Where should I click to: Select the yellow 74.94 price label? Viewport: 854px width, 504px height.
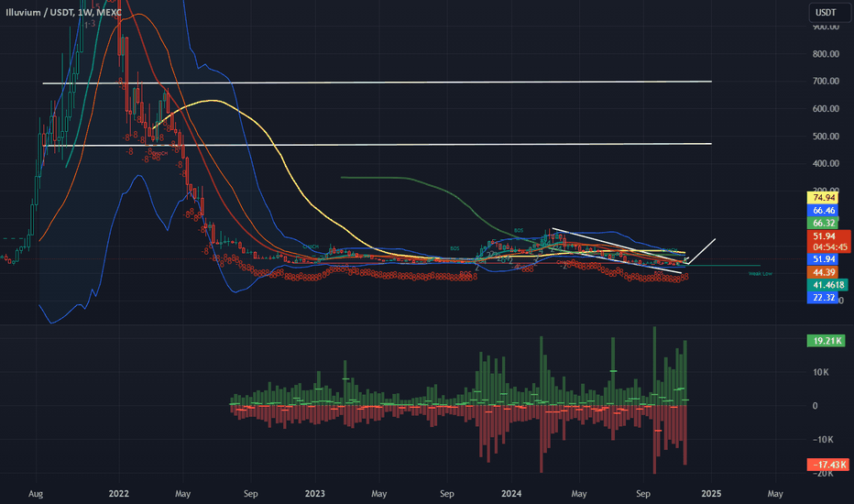tap(823, 197)
